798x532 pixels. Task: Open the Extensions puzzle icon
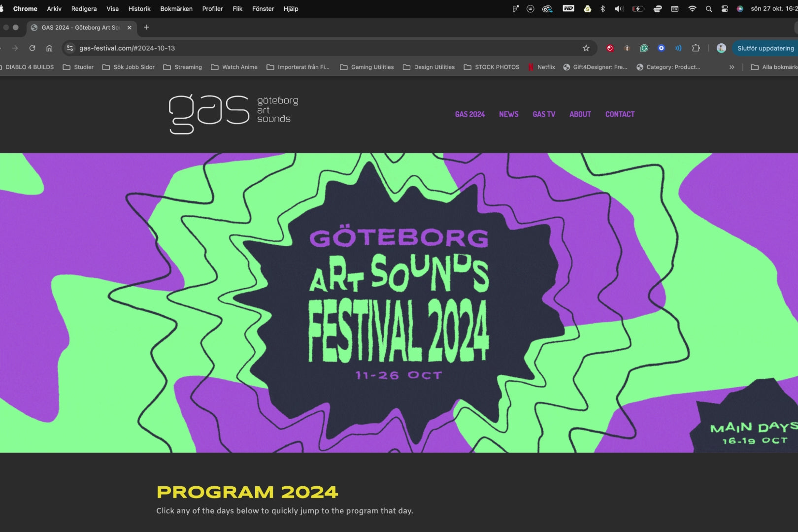coord(696,48)
